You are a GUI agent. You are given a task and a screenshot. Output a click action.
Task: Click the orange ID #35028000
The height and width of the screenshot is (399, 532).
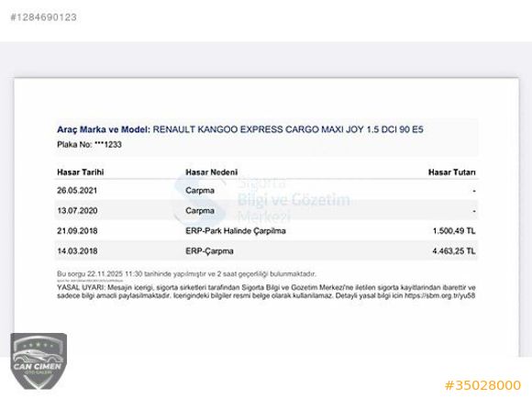482,385
